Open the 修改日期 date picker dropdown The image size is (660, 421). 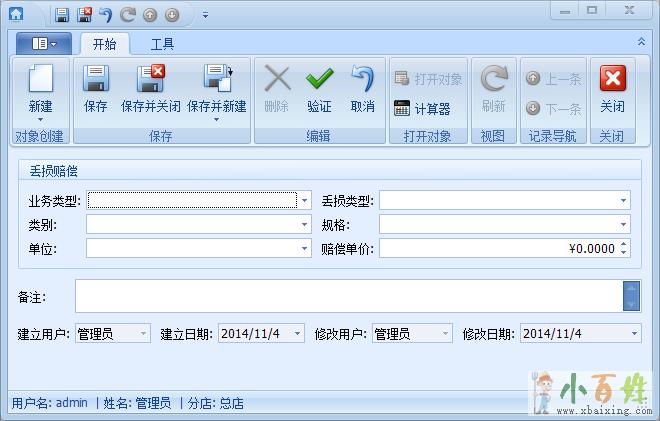point(634,333)
